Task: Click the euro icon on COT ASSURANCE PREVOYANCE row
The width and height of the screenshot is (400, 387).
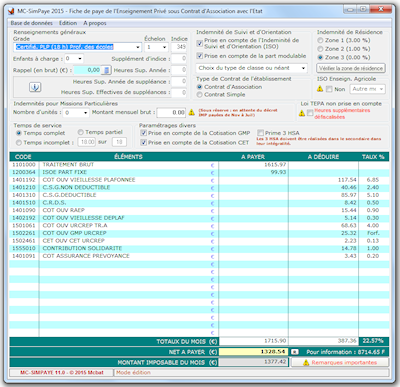Action: coord(213,256)
